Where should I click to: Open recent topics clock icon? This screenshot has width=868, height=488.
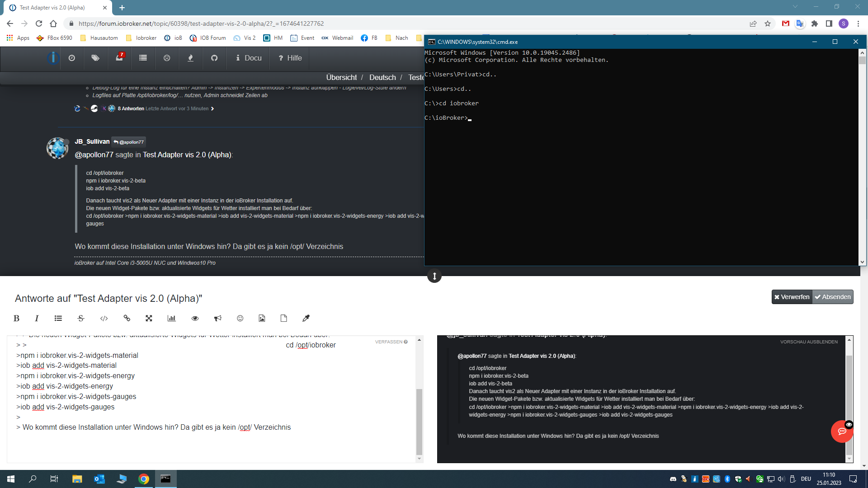tap(72, 58)
